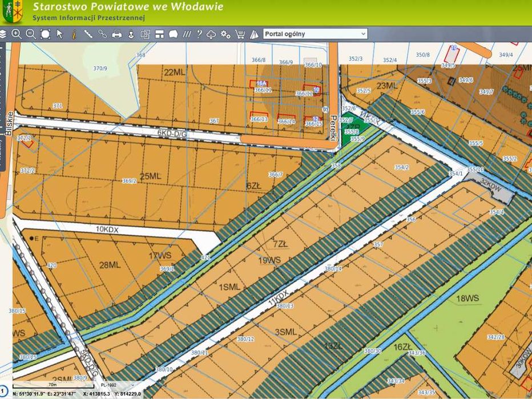Select the zoom in magnifier tool
The image size is (532, 399).
[x=17, y=34]
